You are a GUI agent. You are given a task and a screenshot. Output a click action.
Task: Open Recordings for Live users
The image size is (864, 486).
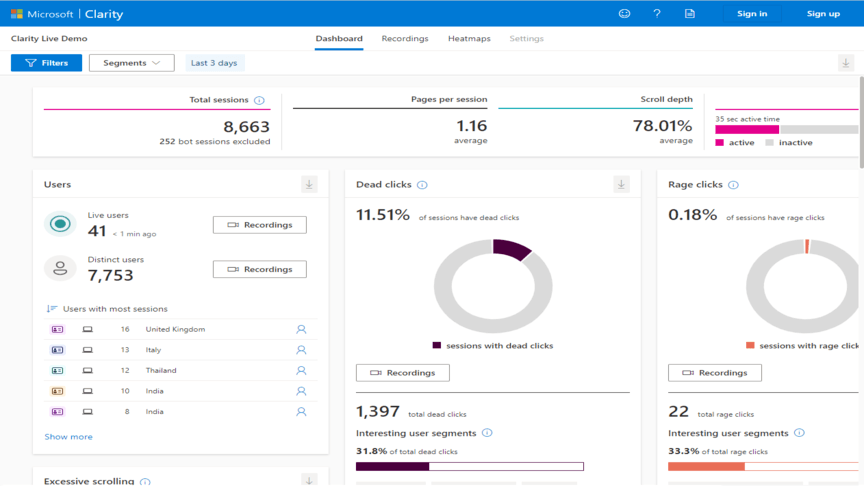coord(260,225)
